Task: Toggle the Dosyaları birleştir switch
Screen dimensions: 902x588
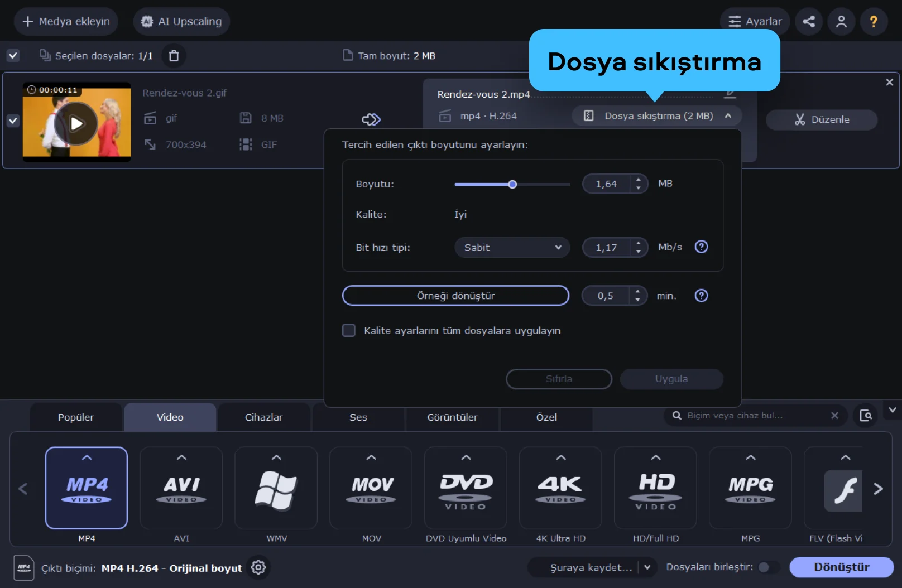Action: [768, 567]
